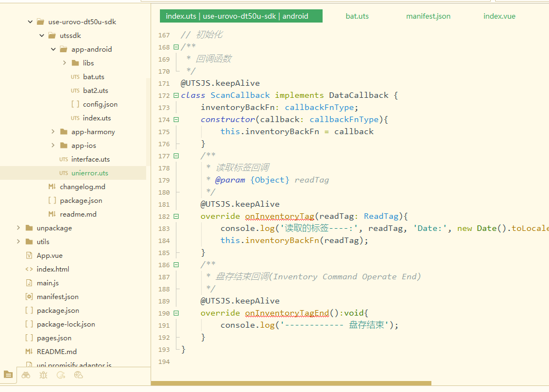Expand the libs folder
Screen dimensions: 549x392
(x=65, y=63)
